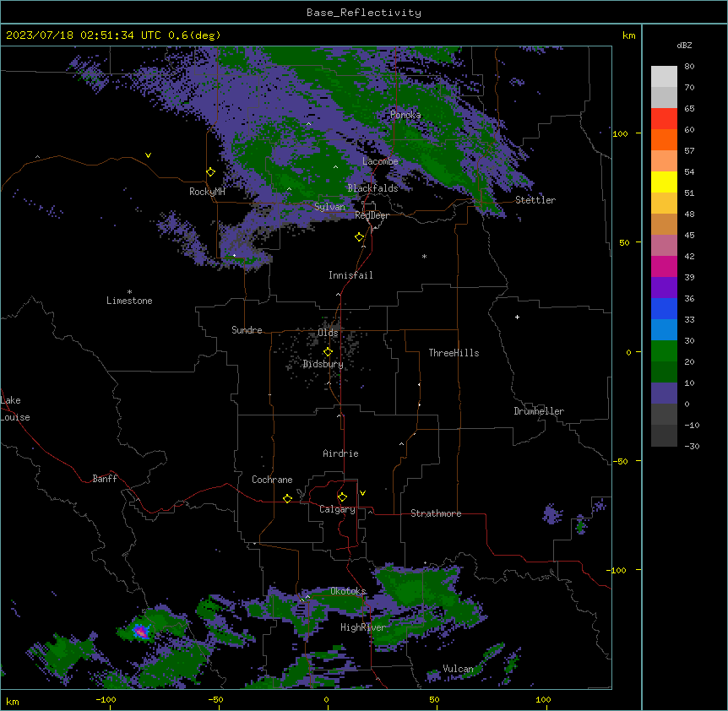The width and height of the screenshot is (728, 711).
Task: Click the yellow V marker east of Calgary
Action: pyautogui.click(x=362, y=493)
